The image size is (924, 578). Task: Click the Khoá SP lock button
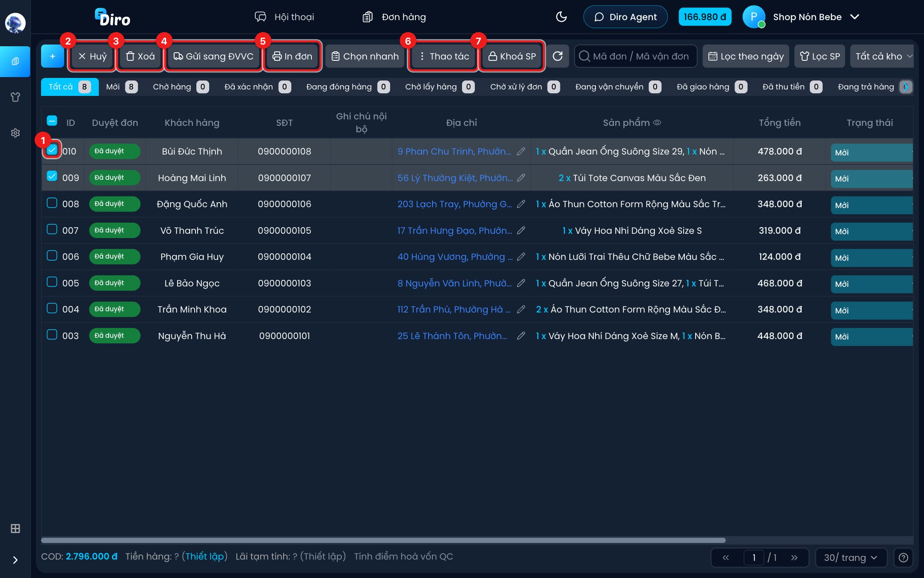click(512, 56)
